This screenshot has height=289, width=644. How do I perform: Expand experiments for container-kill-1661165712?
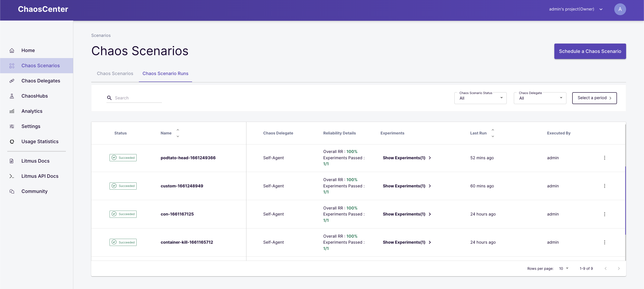tap(407, 242)
